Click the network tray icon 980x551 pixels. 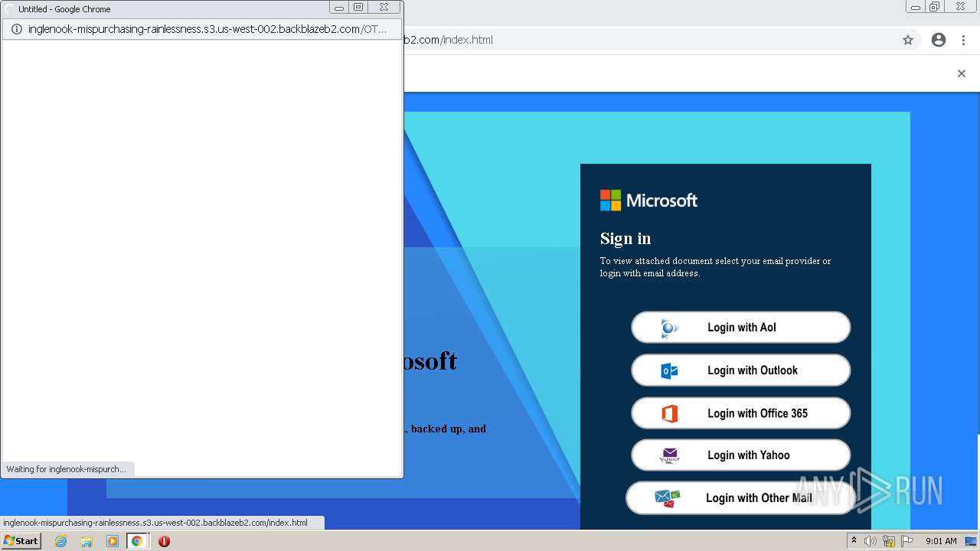tap(889, 541)
